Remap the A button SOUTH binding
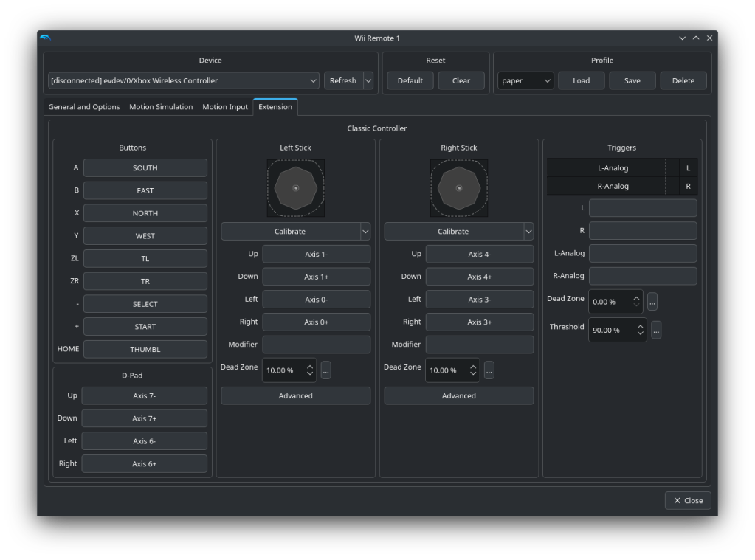The height and width of the screenshot is (560, 755). [x=145, y=168]
